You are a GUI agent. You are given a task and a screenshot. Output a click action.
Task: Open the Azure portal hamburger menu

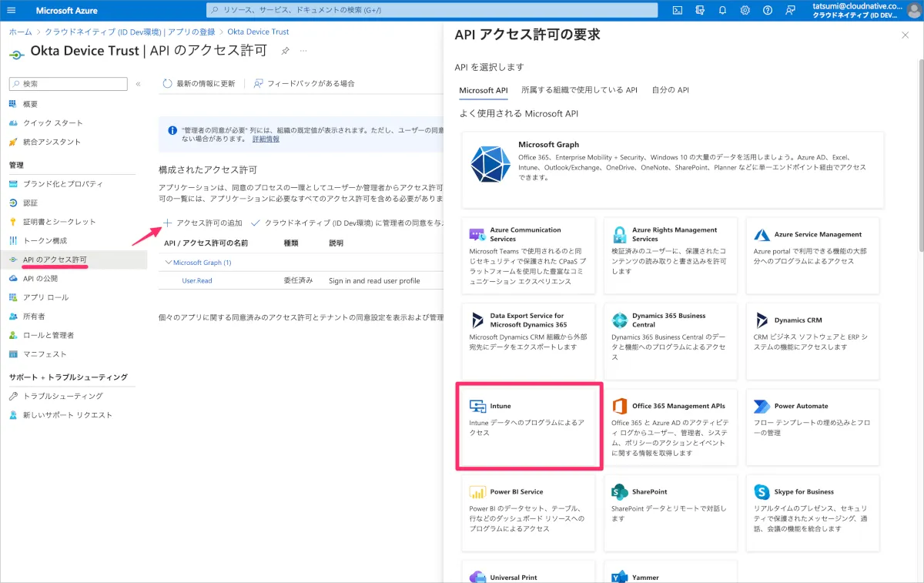pyautogui.click(x=11, y=10)
